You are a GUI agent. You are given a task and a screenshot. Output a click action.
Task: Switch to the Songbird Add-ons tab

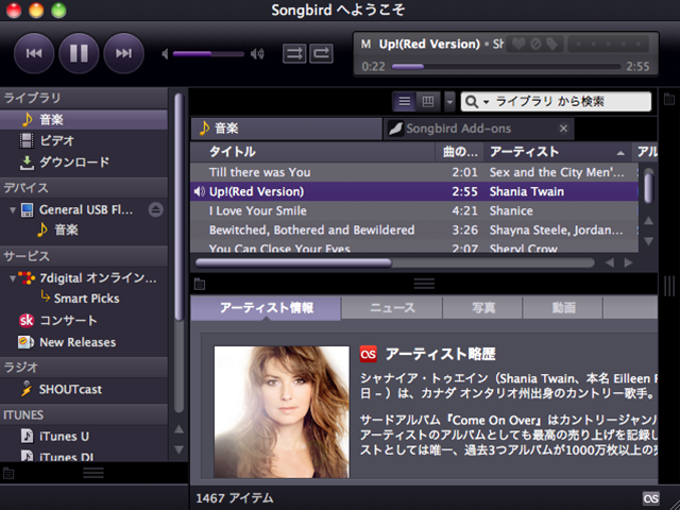point(479,129)
